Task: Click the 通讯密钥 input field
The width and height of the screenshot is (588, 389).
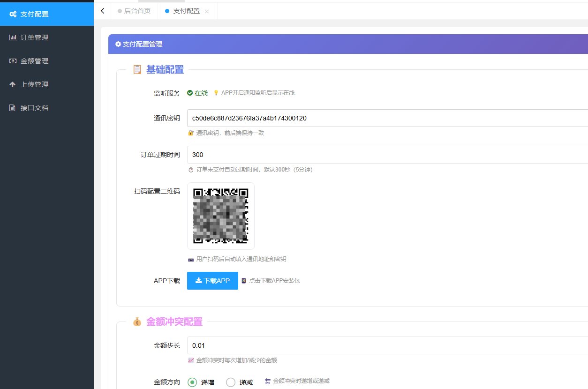Action: point(387,118)
